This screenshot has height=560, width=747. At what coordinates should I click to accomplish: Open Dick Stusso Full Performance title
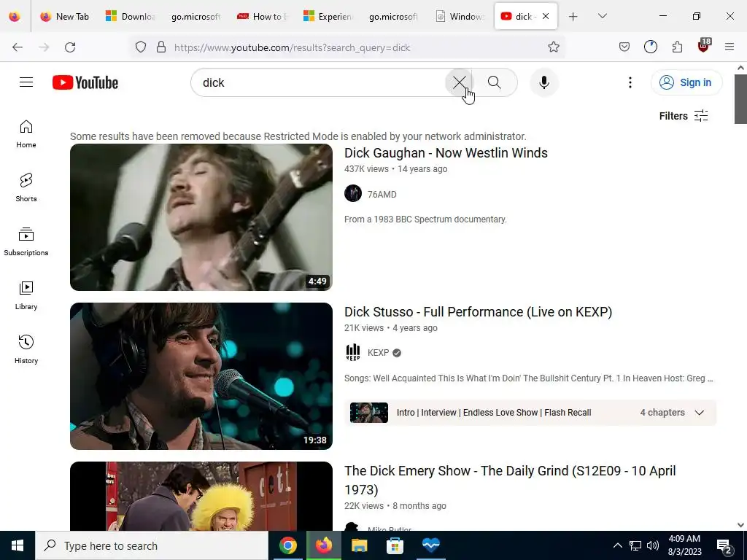(479, 312)
